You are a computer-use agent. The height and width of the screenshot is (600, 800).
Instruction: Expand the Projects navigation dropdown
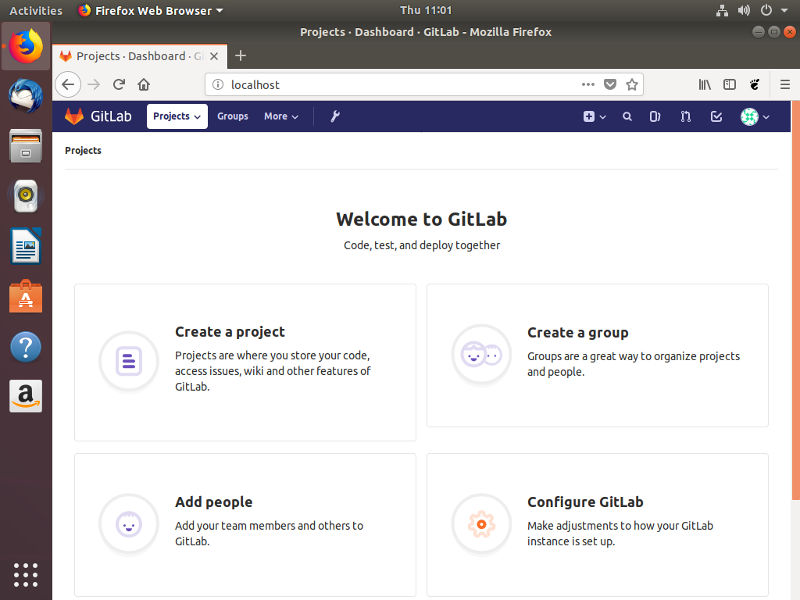176,116
